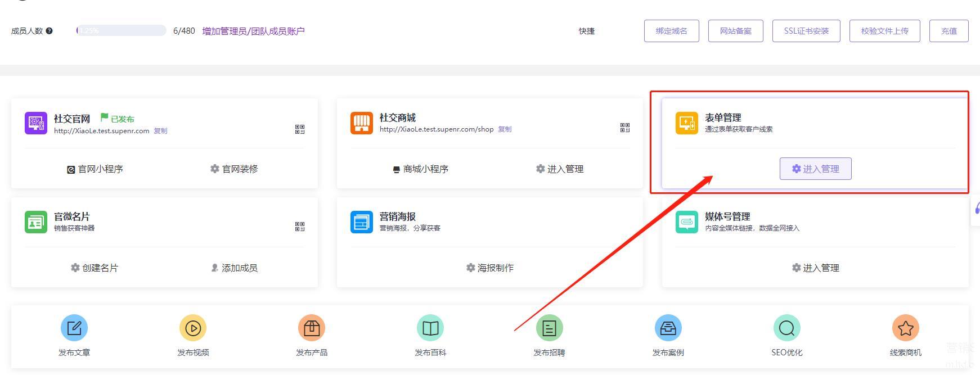Select the 发布产品 publish product icon
The image size is (980, 375).
(x=312, y=328)
